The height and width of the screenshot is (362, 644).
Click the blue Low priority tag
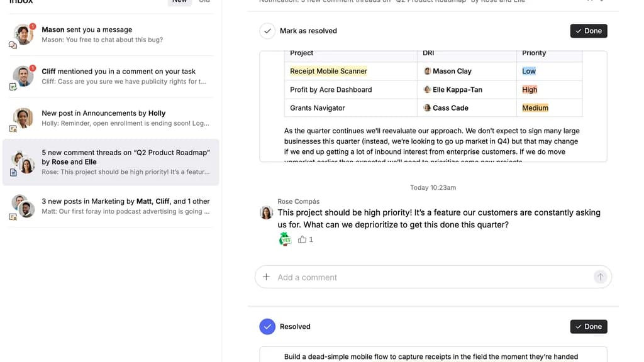pyautogui.click(x=529, y=71)
